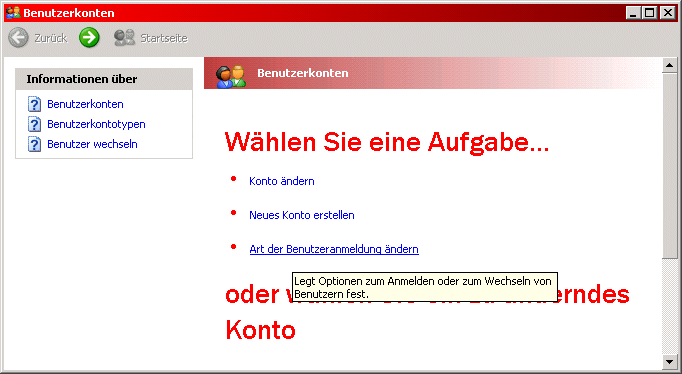
Task: Select the Konto ändern task
Action: [x=281, y=181]
